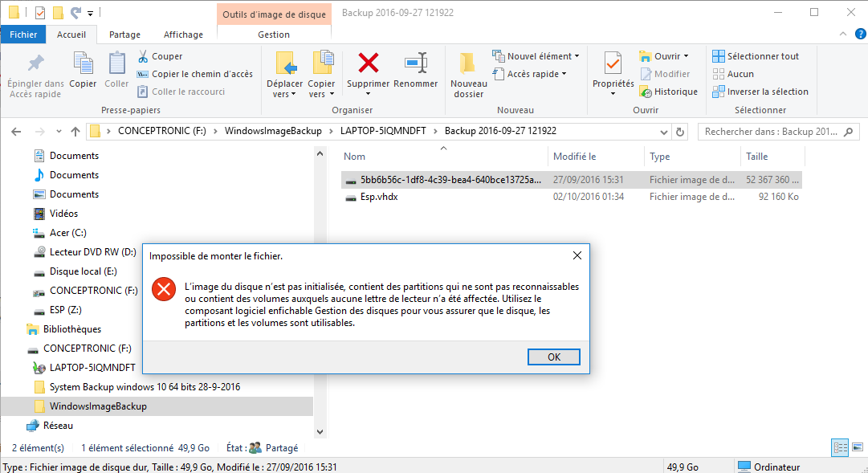Click the Couper scissors icon
Screen dimensions: 868x473
[143, 56]
